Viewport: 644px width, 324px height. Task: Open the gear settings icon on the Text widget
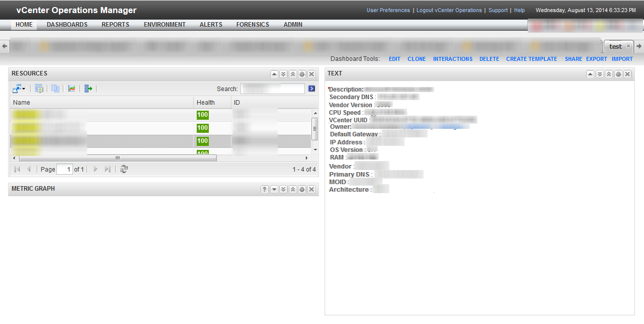click(x=618, y=73)
